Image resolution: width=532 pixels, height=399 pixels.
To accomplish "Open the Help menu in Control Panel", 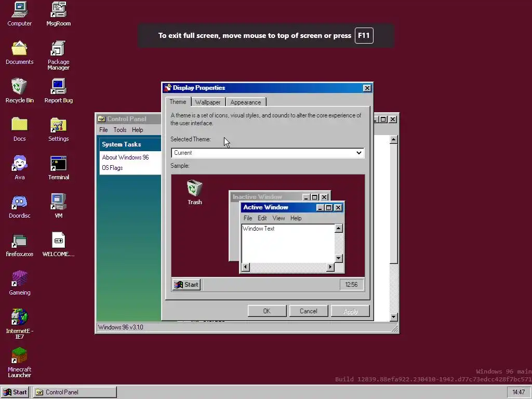I will point(137,130).
